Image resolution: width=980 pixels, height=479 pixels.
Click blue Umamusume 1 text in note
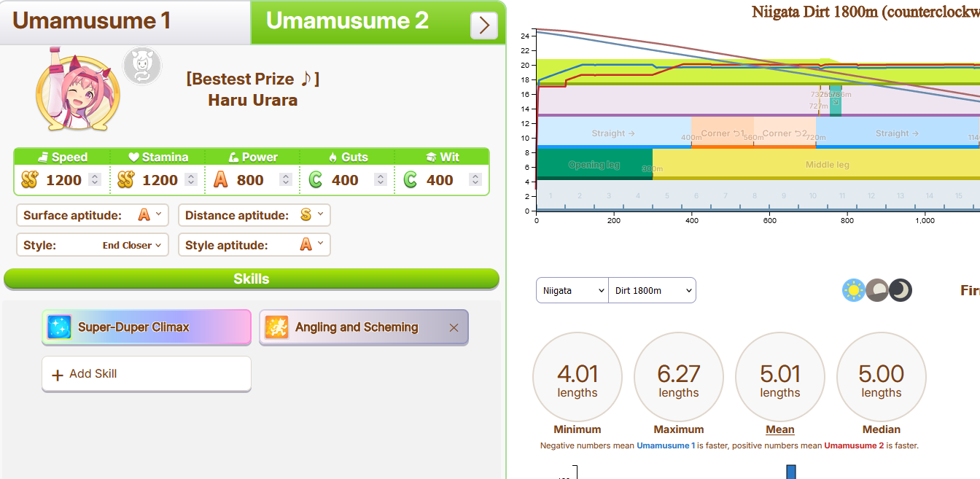666,445
